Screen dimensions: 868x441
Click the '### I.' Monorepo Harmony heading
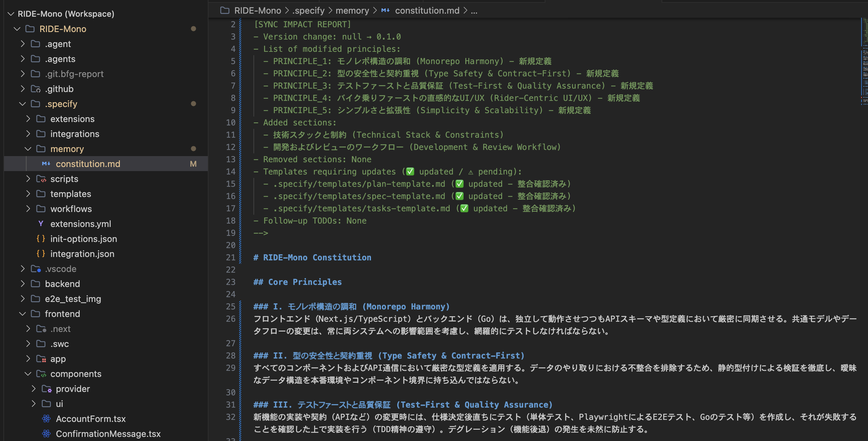click(x=352, y=307)
